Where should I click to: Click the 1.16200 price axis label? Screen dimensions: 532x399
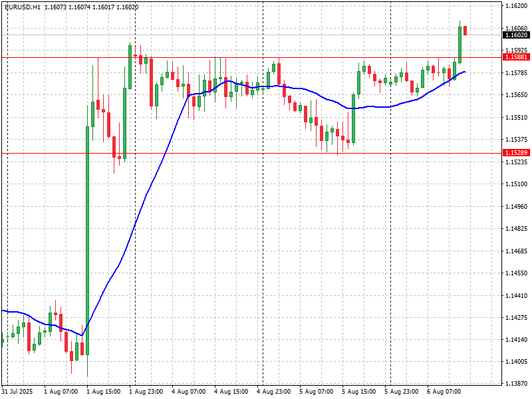coord(516,6)
